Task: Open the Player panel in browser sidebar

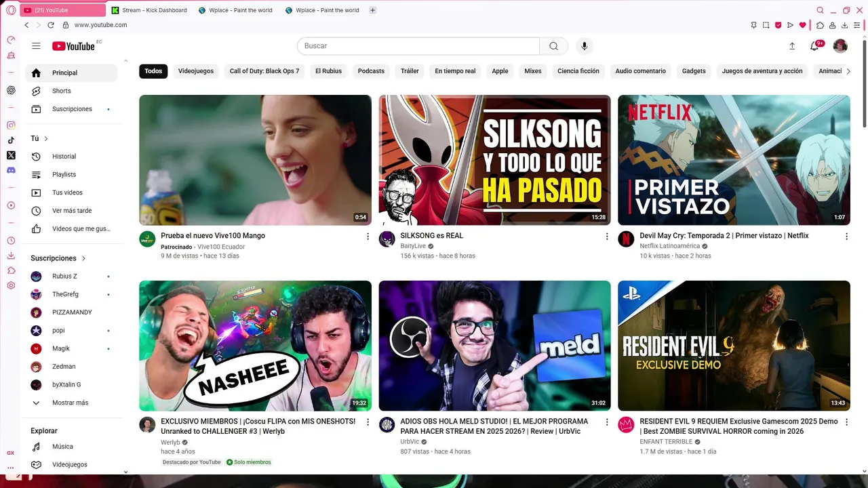Action: (x=11, y=205)
